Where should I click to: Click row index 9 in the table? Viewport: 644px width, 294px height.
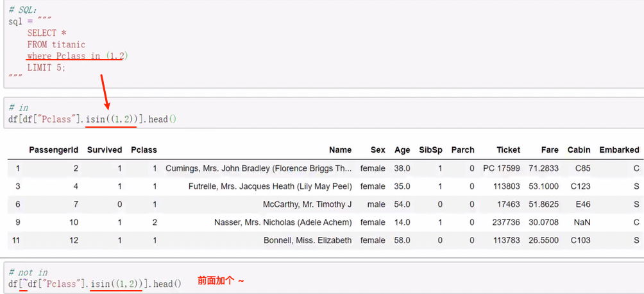click(17, 222)
